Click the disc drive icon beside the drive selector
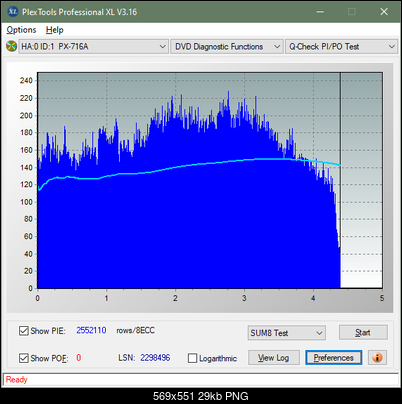Viewport: 402px width, 404px height. click(x=12, y=46)
